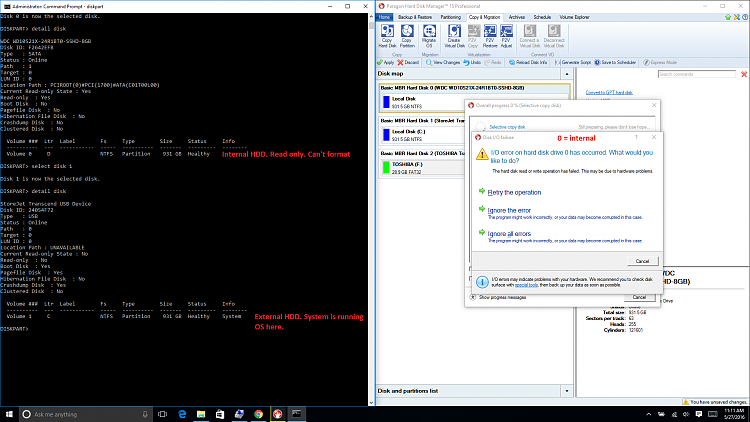Apply pending changes in Paragon toolbar
Screen dimensions: 750x422
click(x=386, y=63)
